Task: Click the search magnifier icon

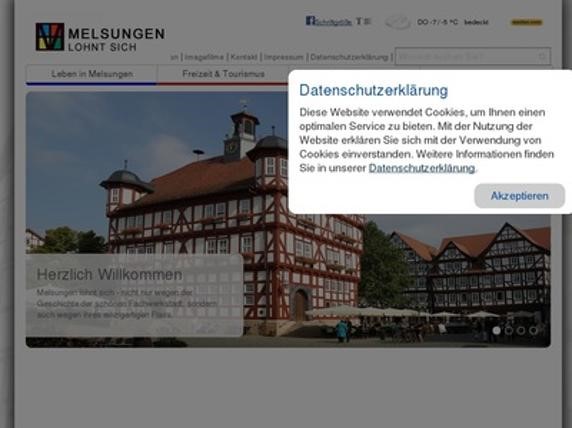Action: 542,57
